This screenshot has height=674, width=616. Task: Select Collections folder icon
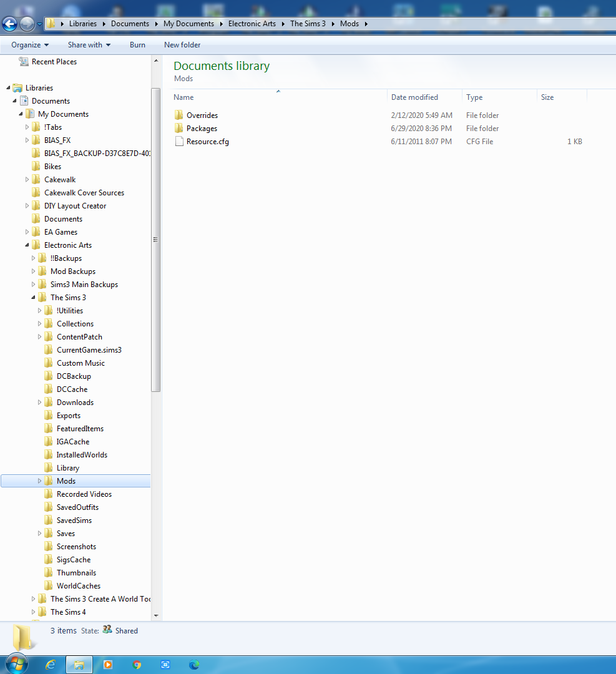tap(49, 324)
